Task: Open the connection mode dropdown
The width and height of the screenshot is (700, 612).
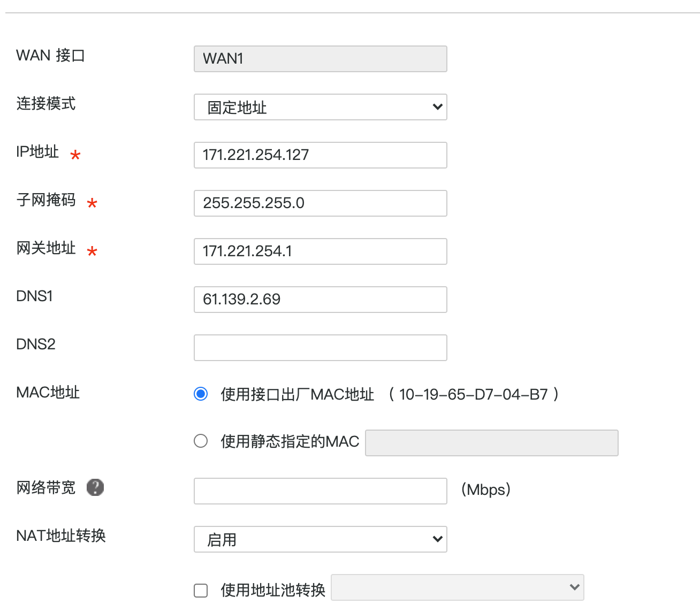Action: pyautogui.click(x=320, y=107)
